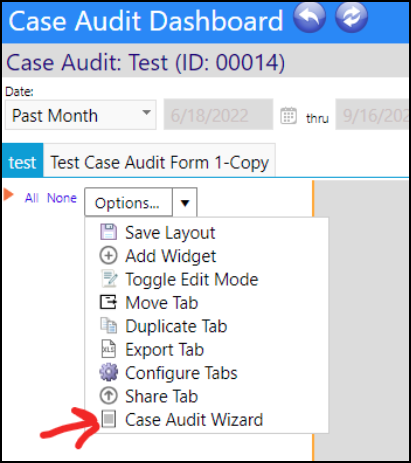Click the Export Tab XLS icon

coord(109,349)
